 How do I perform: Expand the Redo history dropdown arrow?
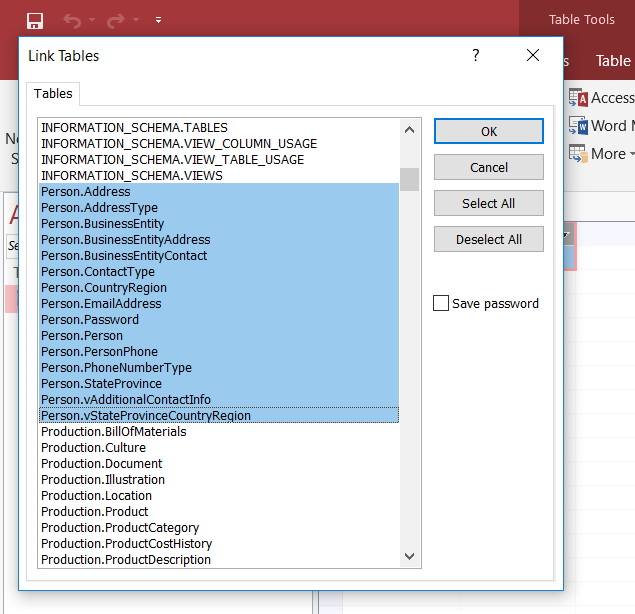135,20
